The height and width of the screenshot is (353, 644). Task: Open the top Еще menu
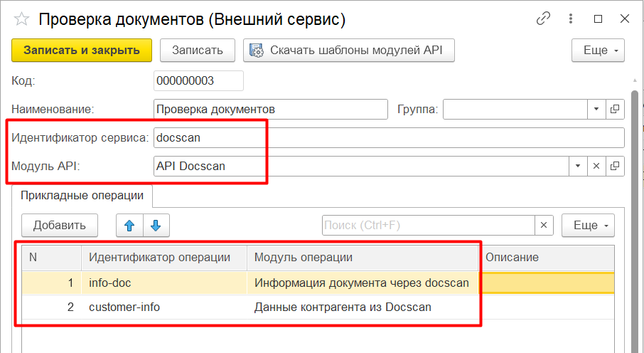(597, 50)
